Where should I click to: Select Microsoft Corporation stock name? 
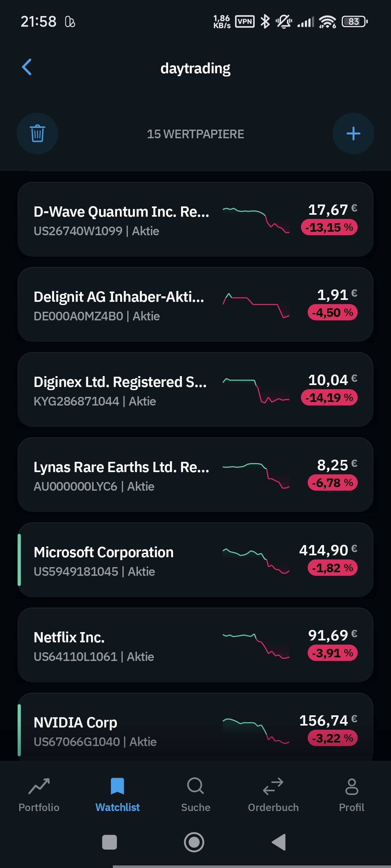point(104,552)
